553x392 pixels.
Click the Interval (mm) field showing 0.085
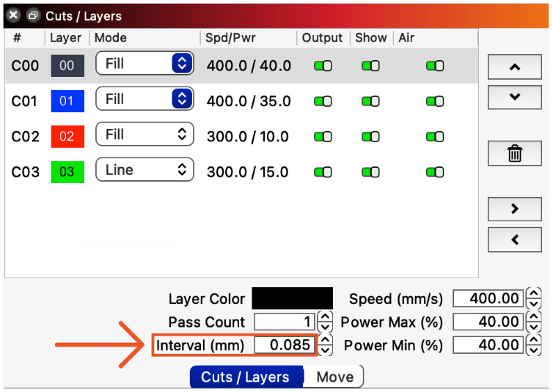285,345
